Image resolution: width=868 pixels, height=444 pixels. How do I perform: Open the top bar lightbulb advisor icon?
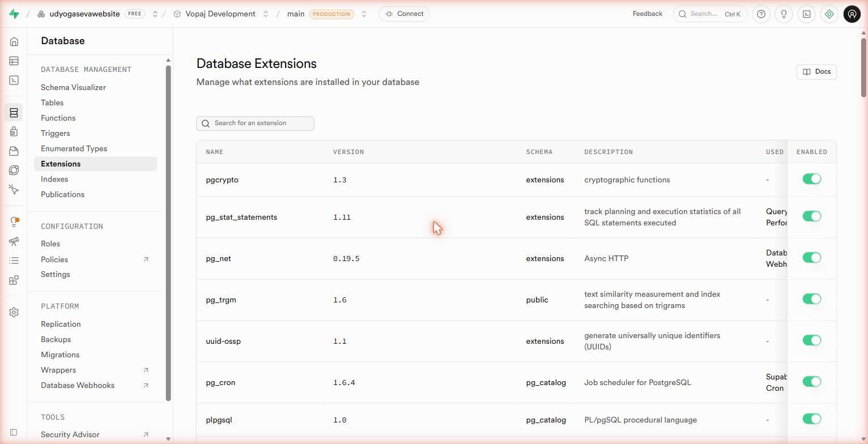[x=784, y=14]
